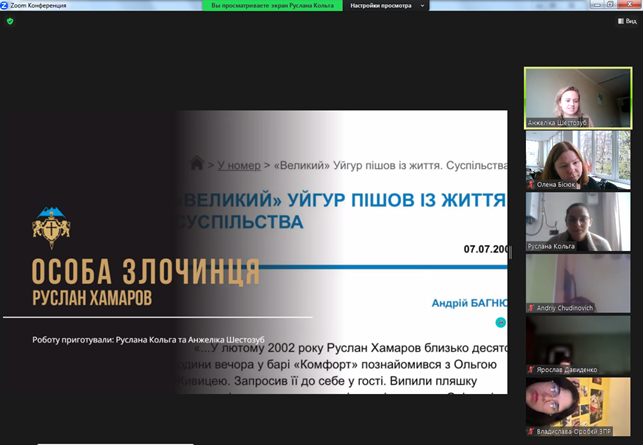Open the У номер breadcrumb link

[x=239, y=165]
